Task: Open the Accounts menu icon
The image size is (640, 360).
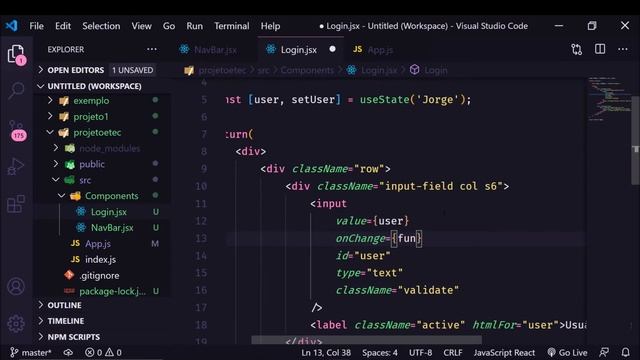Action: click(x=16, y=287)
